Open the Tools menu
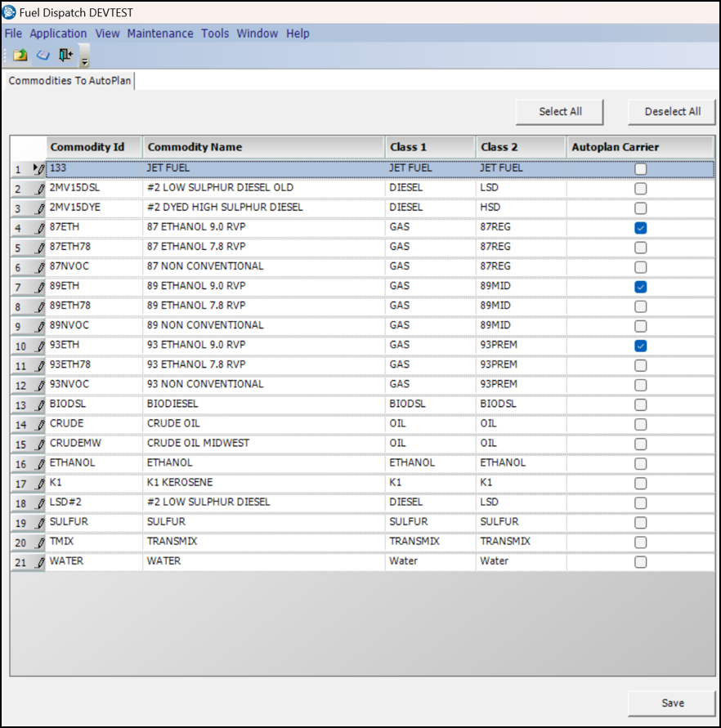721x728 pixels. [x=215, y=33]
